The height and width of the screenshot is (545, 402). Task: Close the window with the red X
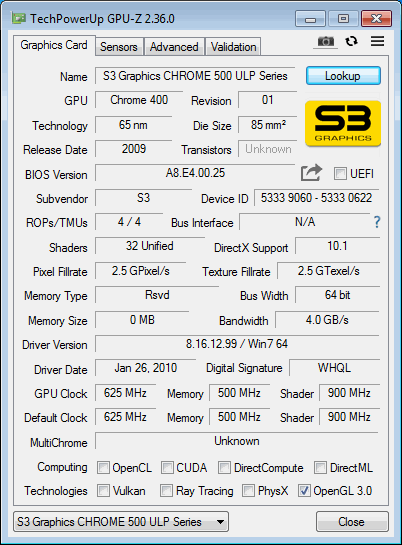(x=376, y=18)
